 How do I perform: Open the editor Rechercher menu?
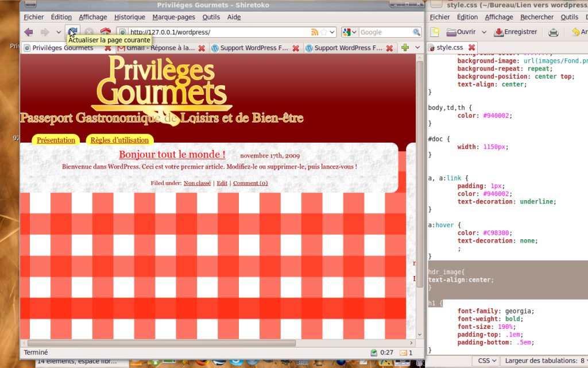click(x=537, y=17)
